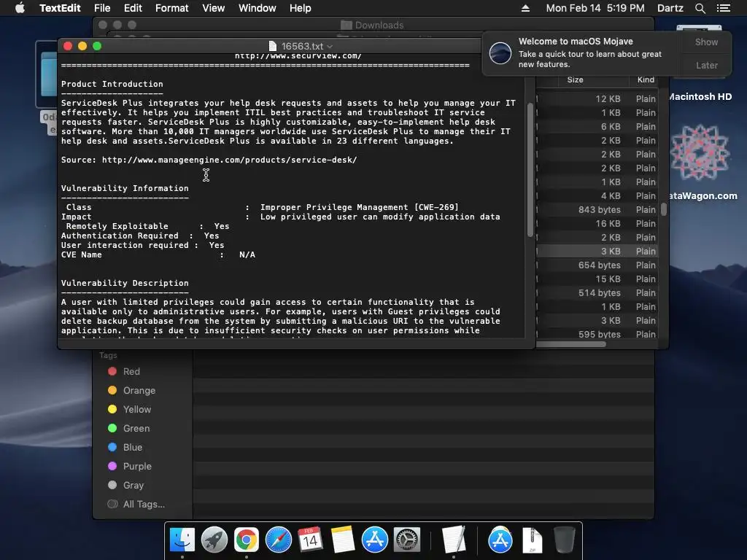The image size is (747, 560).
Task: Open System Preferences gear in dock
Action: [407, 540]
